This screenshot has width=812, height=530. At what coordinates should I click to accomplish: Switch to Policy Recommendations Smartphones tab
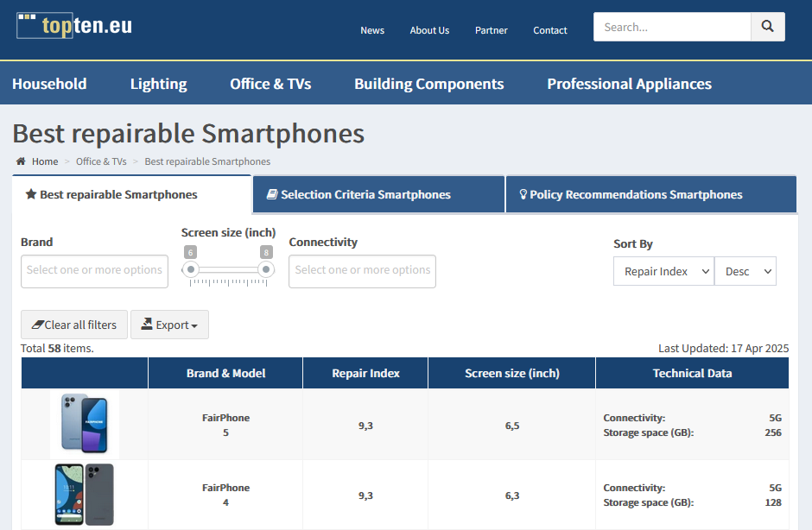[650, 194]
